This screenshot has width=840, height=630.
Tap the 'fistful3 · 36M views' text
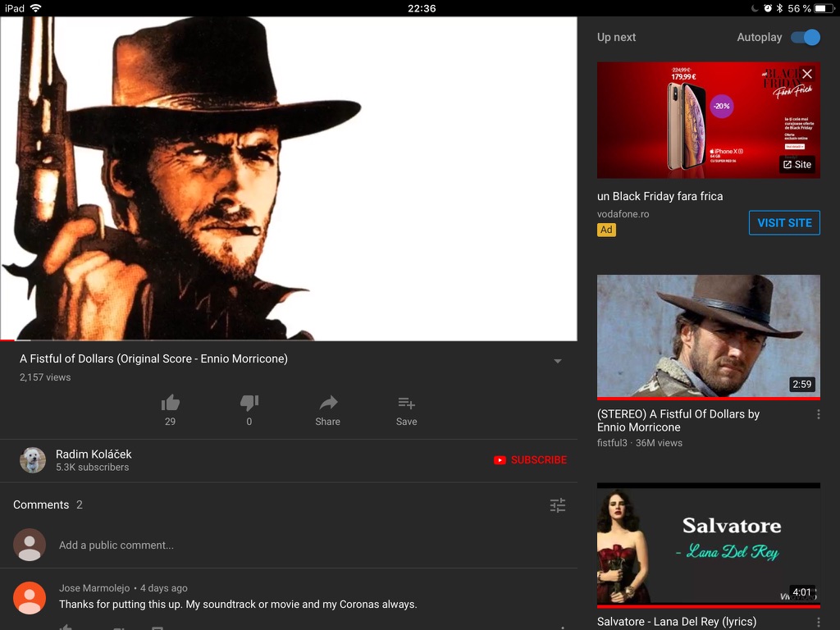point(640,443)
